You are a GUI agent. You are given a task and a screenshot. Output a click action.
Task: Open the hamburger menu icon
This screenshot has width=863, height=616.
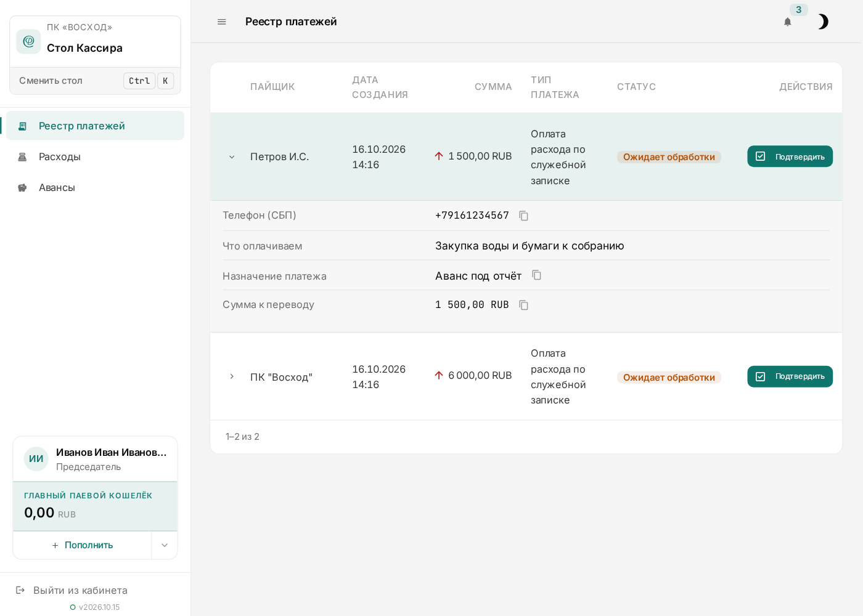point(222,22)
